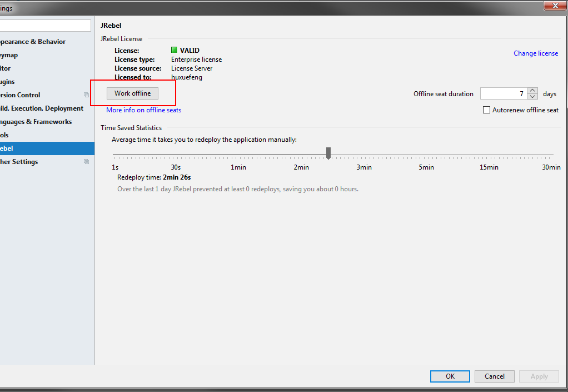Follow the More info on offline seats link
Viewport: 568px width, 392px height.
143,110
